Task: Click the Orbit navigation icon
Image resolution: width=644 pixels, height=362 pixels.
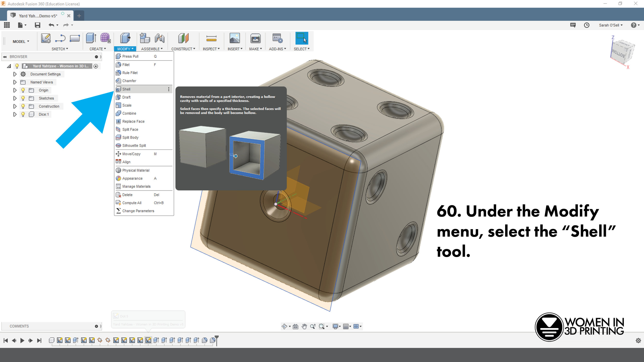Action: (x=284, y=326)
